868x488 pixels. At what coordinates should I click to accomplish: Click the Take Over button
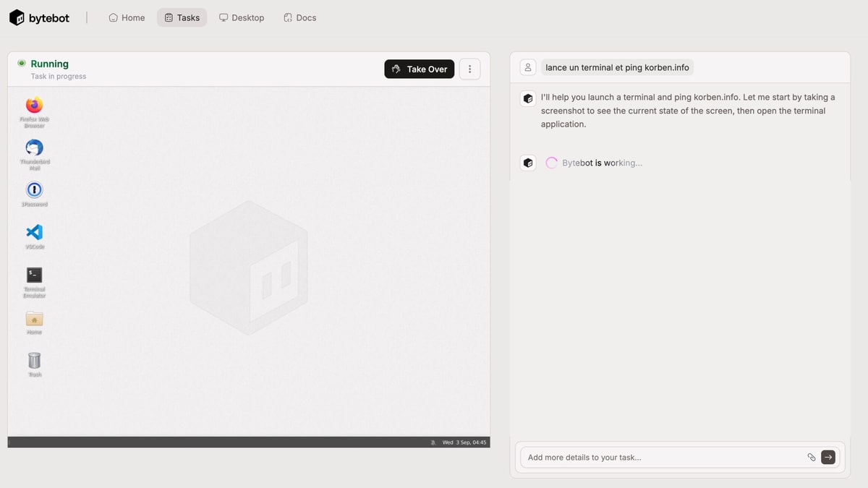tap(419, 69)
